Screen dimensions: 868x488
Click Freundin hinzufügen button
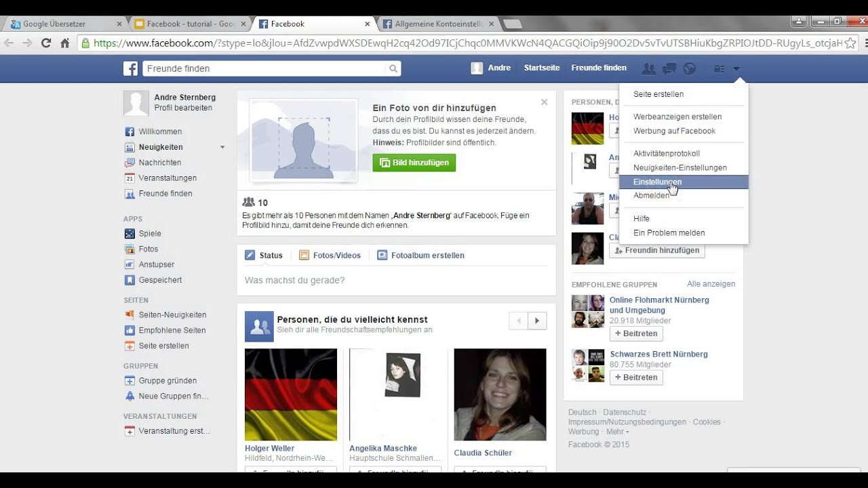tap(657, 250)
